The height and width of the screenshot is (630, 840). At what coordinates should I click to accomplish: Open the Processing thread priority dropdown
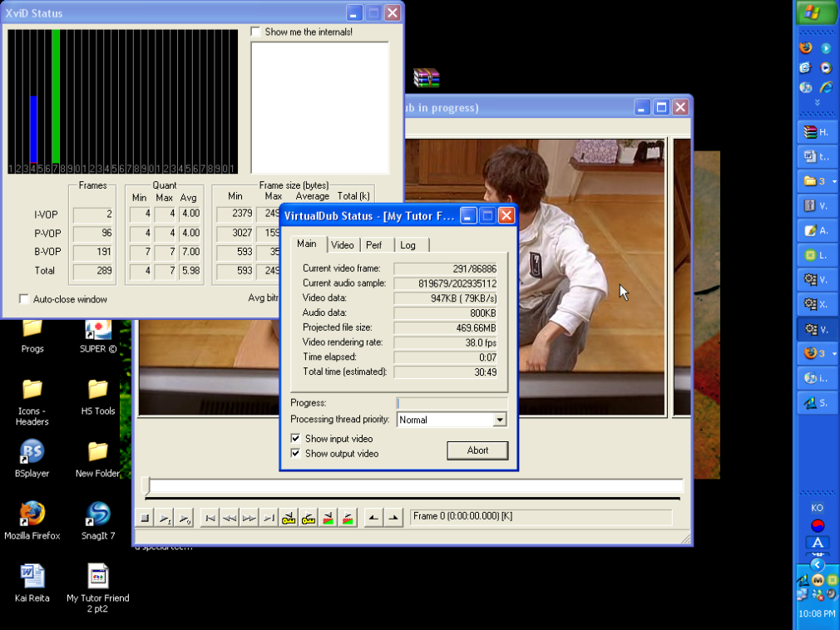pos(499,420)
